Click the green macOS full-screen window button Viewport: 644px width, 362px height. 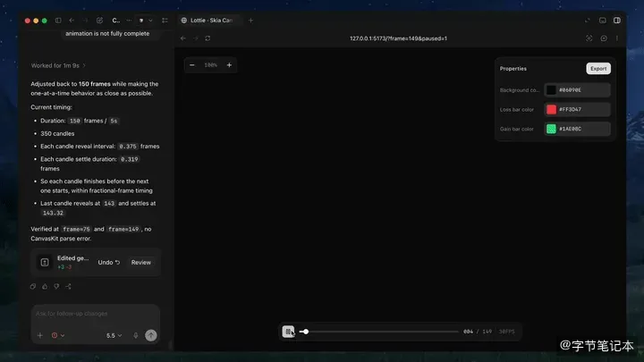click(x=45, y=21)
